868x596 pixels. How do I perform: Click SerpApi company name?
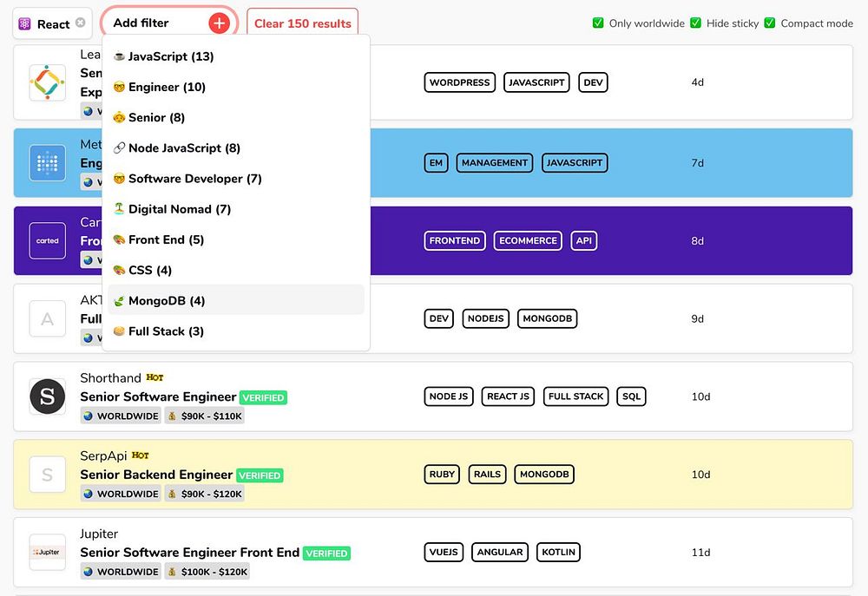pos(103,456)
